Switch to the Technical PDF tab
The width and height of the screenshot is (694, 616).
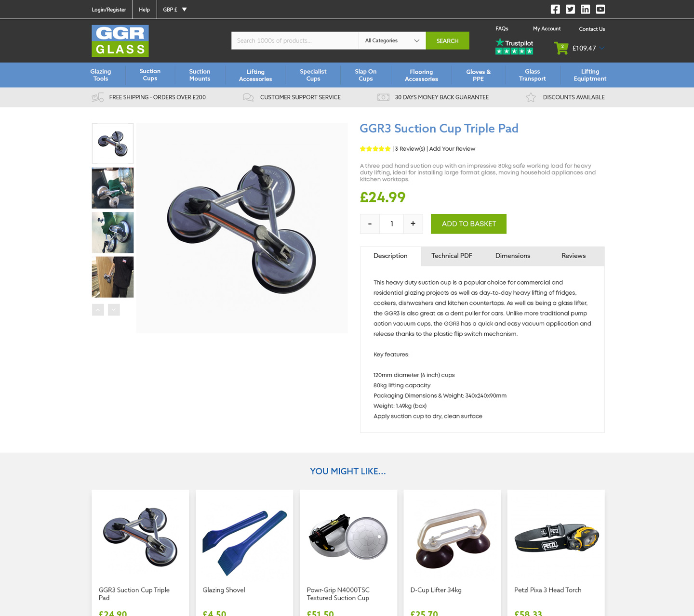452,256
